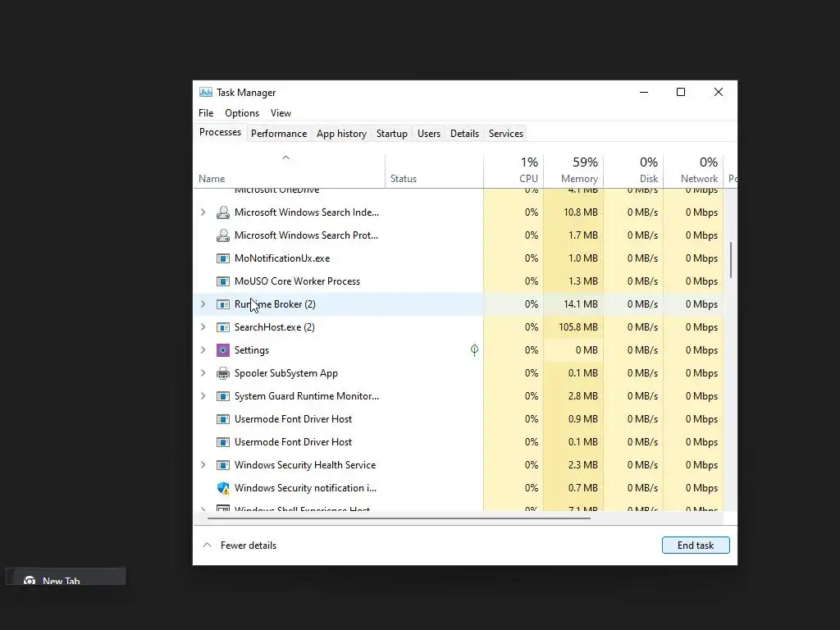The image size is (840, 630).
Task: Sort by the Memory column header
Action: 573,171
